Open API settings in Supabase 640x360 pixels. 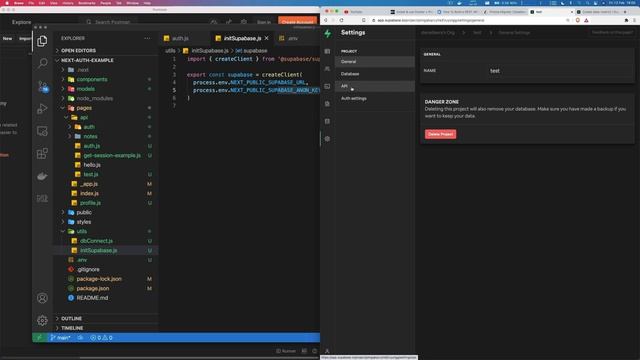pos(375,86)
